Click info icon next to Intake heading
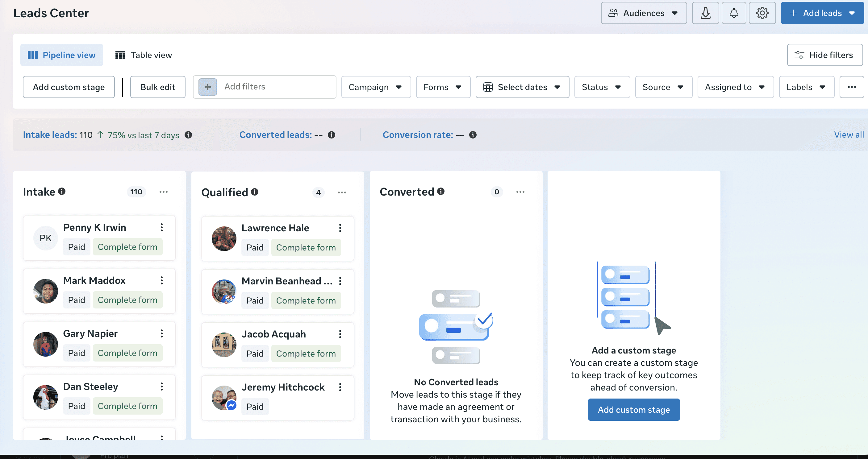This screenshot has width=868, height=459. coord(62,191)
